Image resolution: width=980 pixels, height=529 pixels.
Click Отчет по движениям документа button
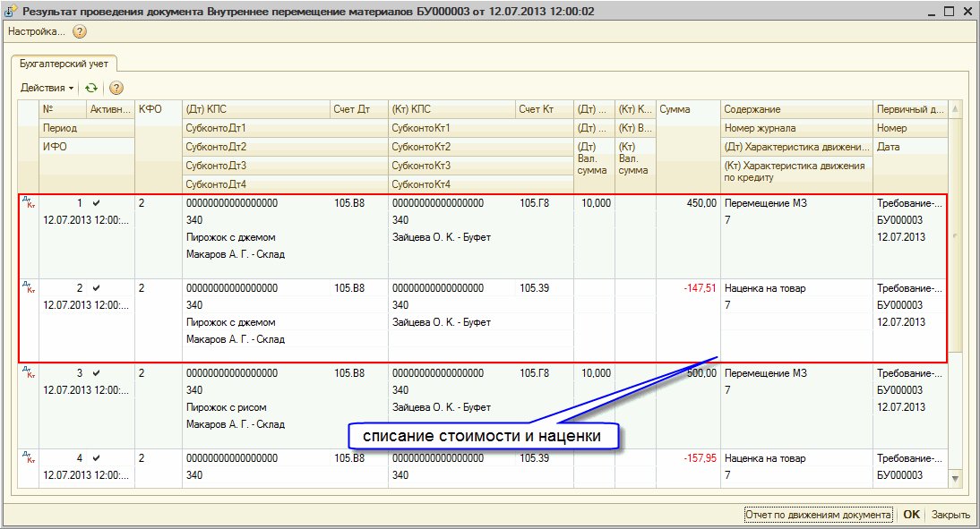coord(818,515)
